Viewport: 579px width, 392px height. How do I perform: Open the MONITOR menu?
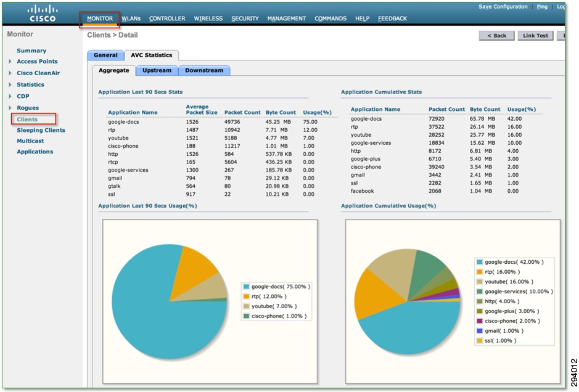tap(100, 18)
